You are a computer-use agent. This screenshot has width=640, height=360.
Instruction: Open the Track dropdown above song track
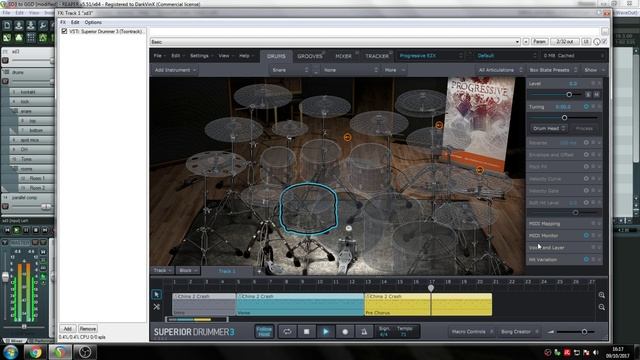[162, 270]
